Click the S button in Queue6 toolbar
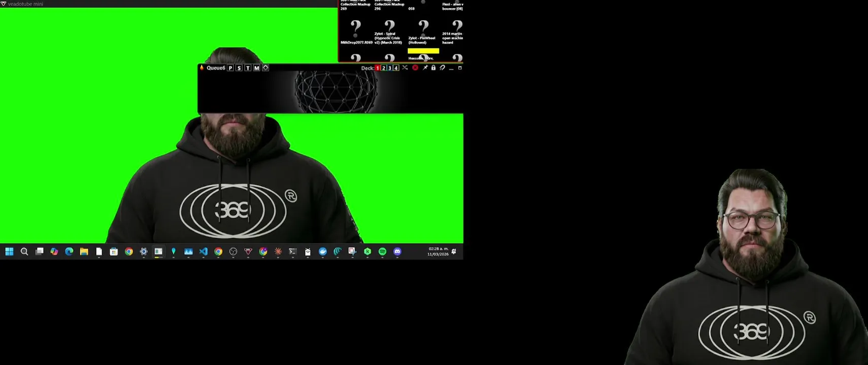The width and height of the screenshot is (868, 365). (239, 68)
